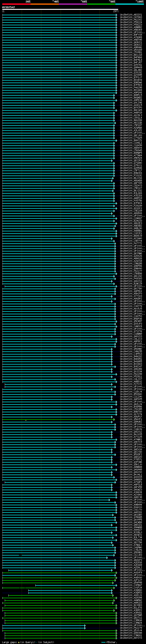This screenshot has height=644, width=146.
Task: Select UniRef100_B6SJ18 hit label
Action: [x=131, y=55]
